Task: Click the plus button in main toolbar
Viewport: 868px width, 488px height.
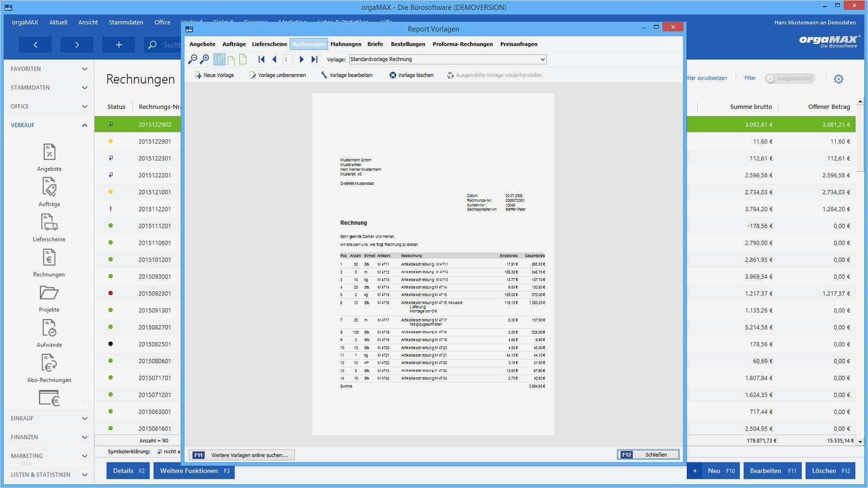Action: pyautogui.click(x=119, y=44)
